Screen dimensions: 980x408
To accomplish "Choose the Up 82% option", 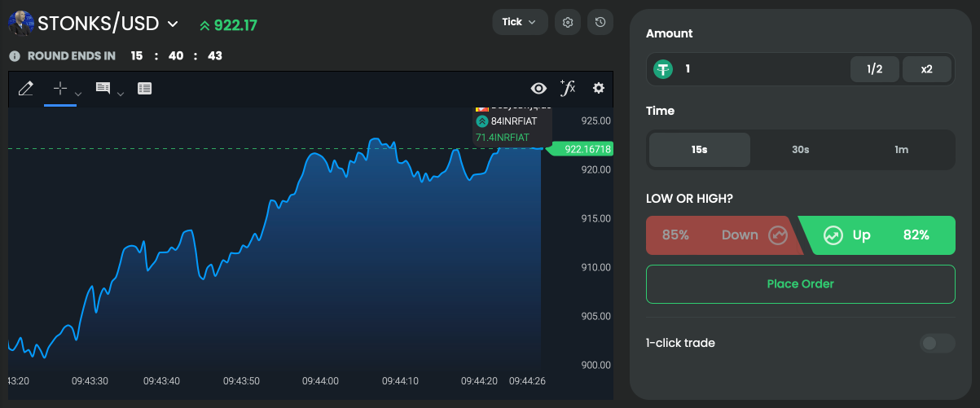I will tap(877, 235).
